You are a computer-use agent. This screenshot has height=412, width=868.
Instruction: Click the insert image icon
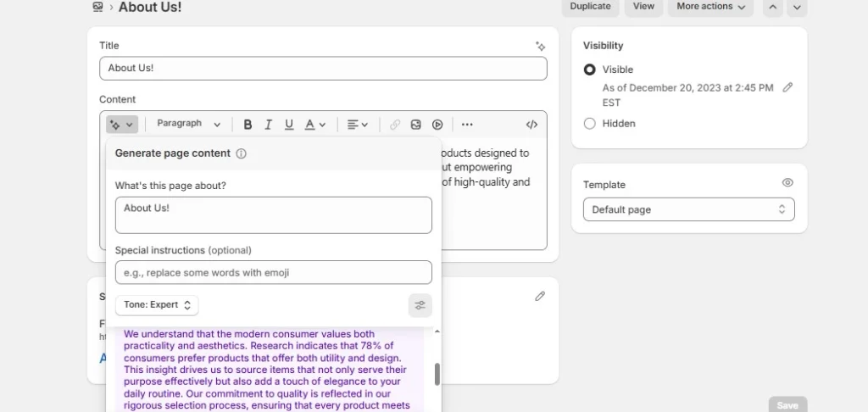(x=415, y=125)
